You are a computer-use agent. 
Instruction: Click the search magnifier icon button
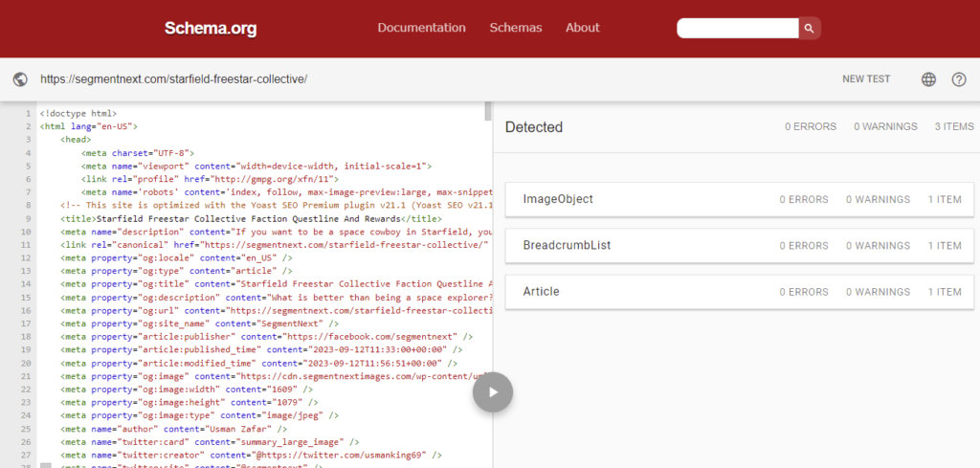pos(810,29)
